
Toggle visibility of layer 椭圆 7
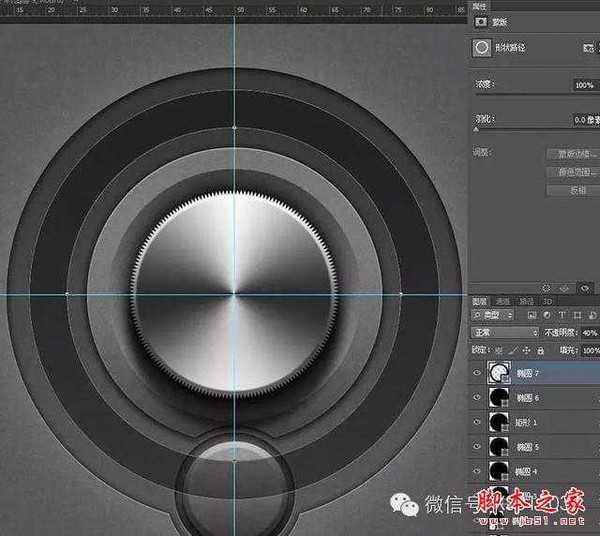tap(477, 373)
